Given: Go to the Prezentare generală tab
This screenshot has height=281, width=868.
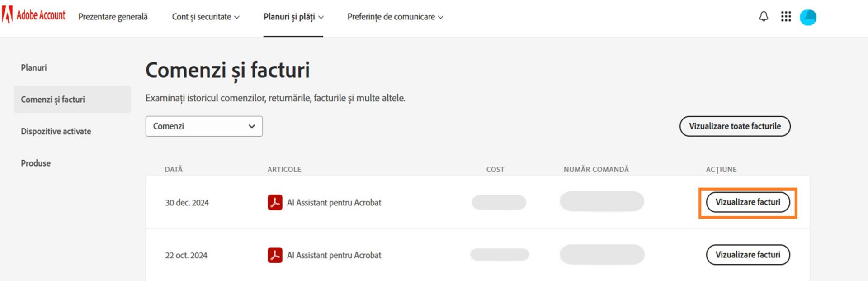Looking at the screenshot, I should 113,17.
